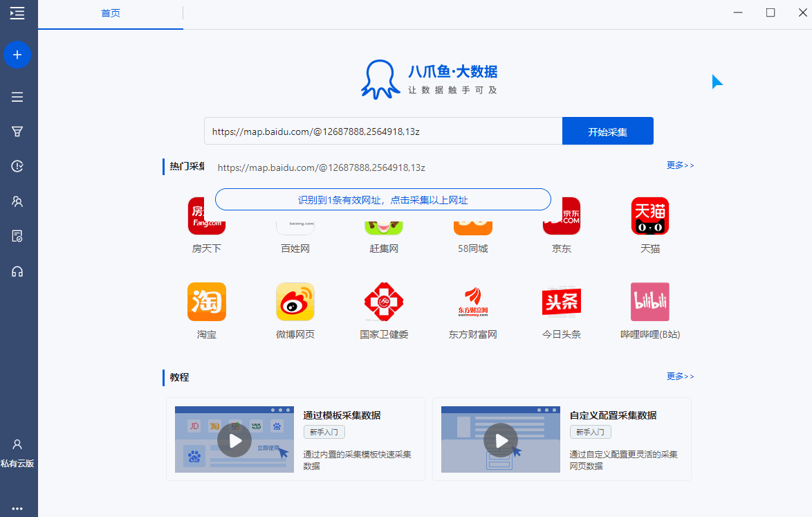This screenshot has width=812, height=517.
Task: Switch to the 首页 tab
Action: click(110, 13)
